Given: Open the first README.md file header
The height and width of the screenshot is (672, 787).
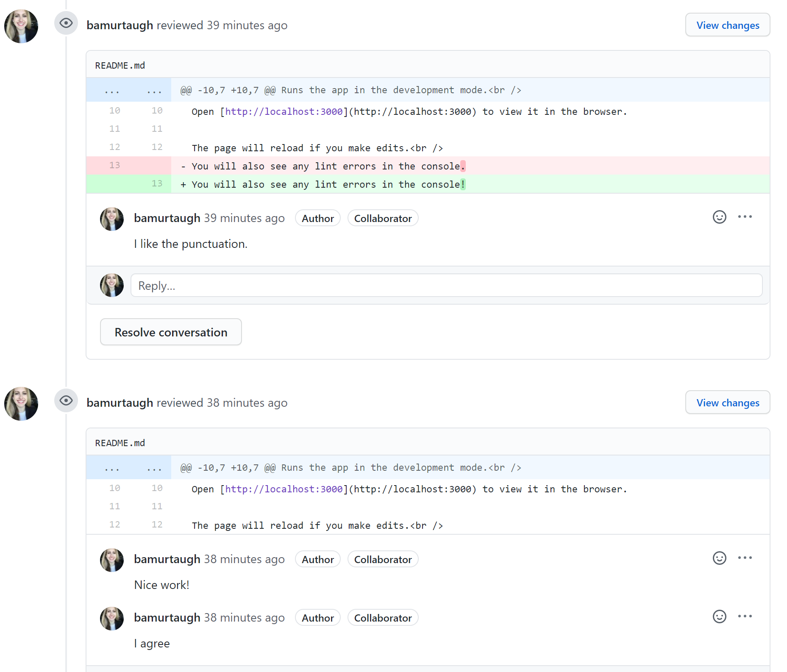Looking at the screenshot, I should click(120, 64).
